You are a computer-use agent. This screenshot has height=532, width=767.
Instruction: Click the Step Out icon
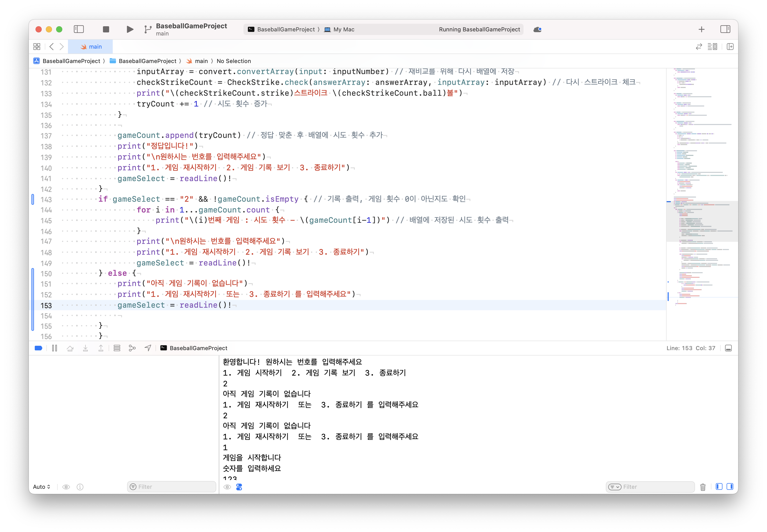tap(101, 348)
